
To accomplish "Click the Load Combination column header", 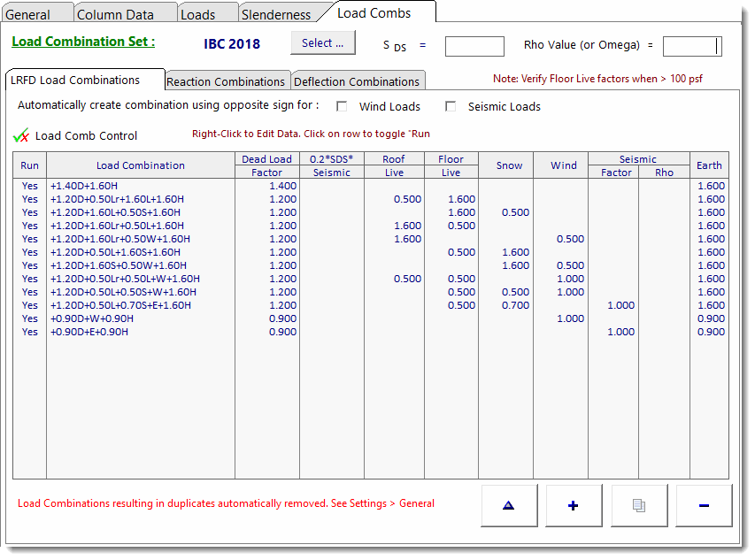I will [141, 165].
